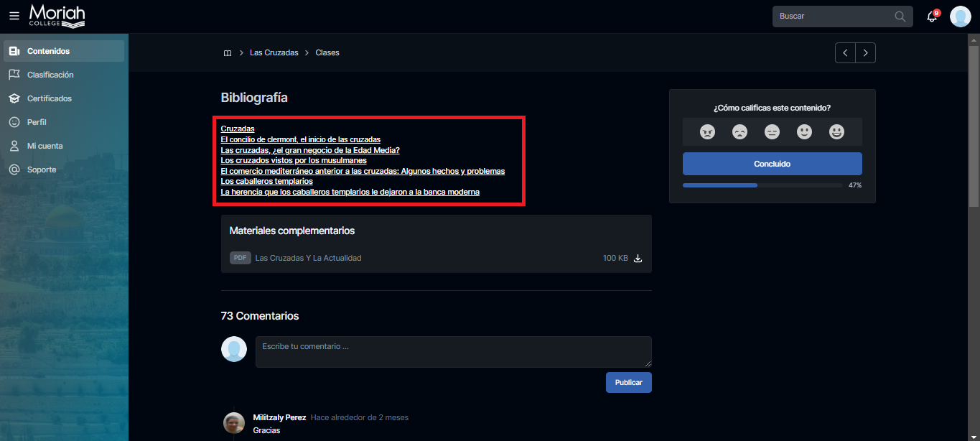Click the Concluido button

coord(772,164)
